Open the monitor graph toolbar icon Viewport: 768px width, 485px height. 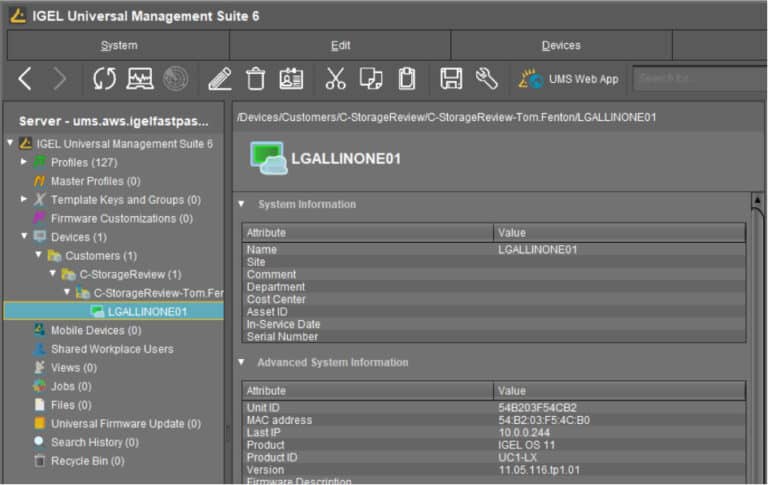point(140,79)
